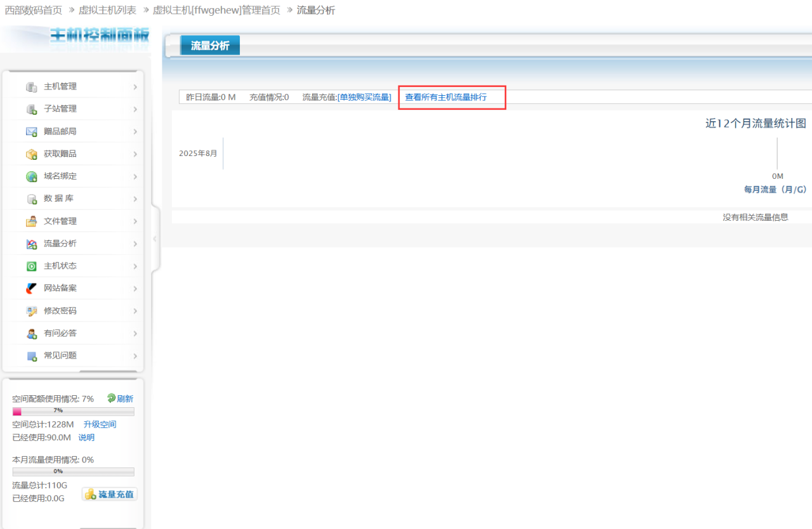Click the 网站备案 icon in sidebar
Viewport: 812px width, 529px height.
pyautogui.click(x=31, y=289)
